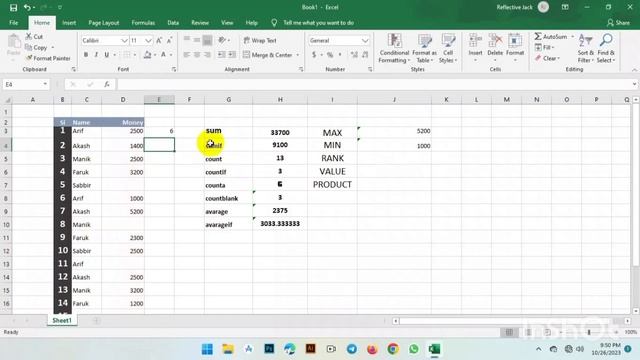Click the Cut scissors icon
Screen dimensions: 640x360
pyautogui.click(x=29, y=36)
